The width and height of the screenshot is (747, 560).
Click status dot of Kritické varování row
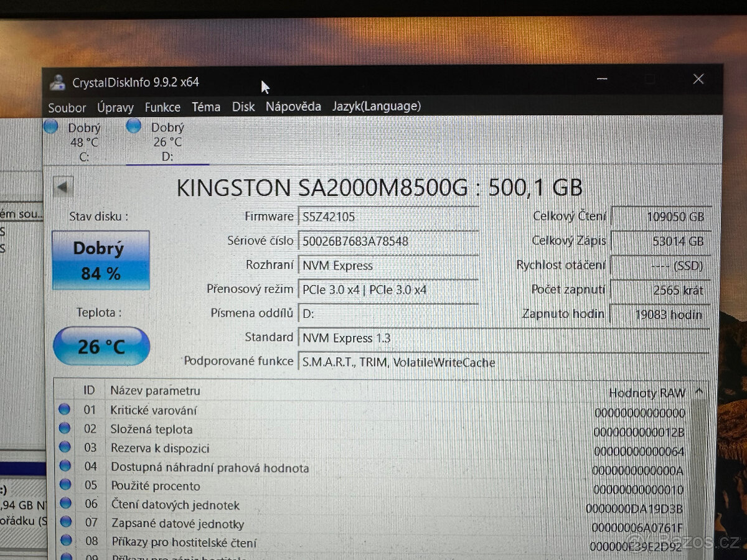click(64, 409)
